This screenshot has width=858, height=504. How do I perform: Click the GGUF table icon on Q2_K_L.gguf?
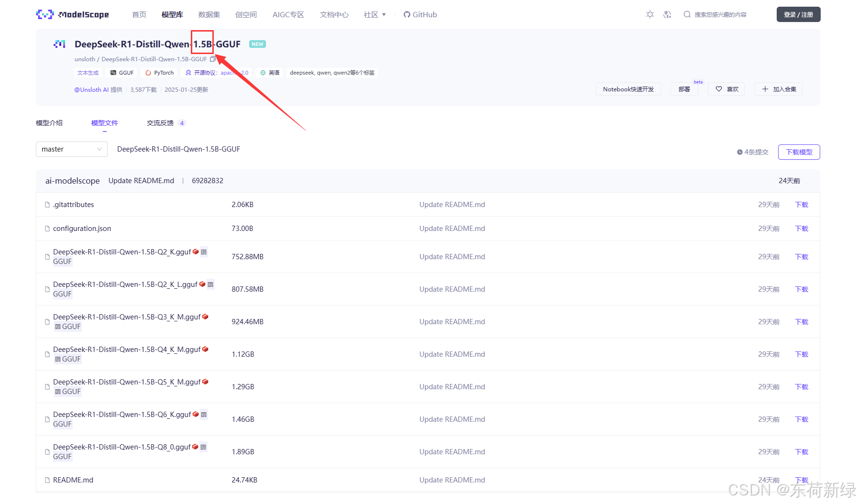click(210, 284)
